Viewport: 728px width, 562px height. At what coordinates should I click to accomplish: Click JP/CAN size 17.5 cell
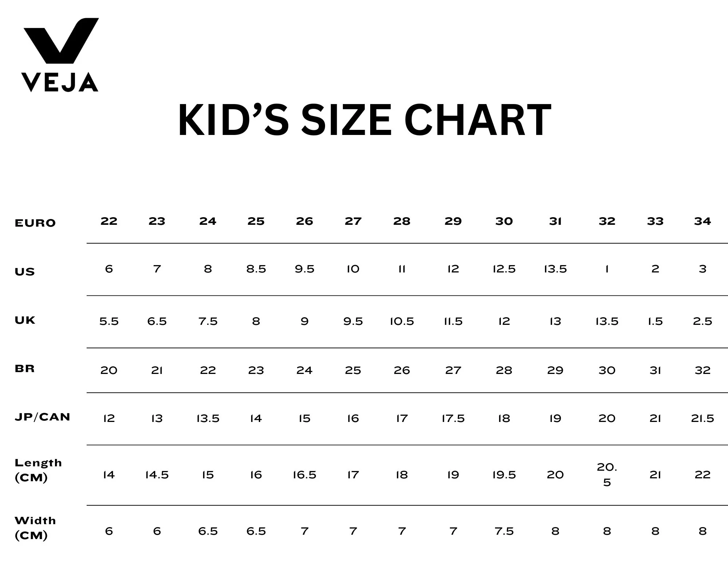pos(453,419)
